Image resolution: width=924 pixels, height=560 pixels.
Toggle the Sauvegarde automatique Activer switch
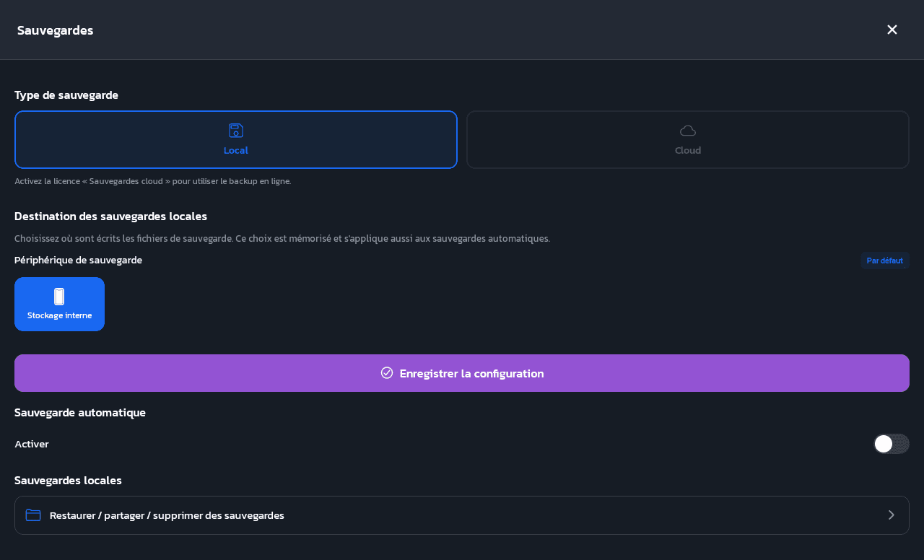click(x=892, y=444)
